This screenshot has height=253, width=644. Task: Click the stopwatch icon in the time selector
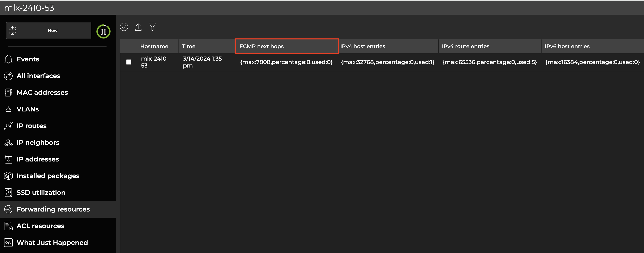click(x=12, y=31)
